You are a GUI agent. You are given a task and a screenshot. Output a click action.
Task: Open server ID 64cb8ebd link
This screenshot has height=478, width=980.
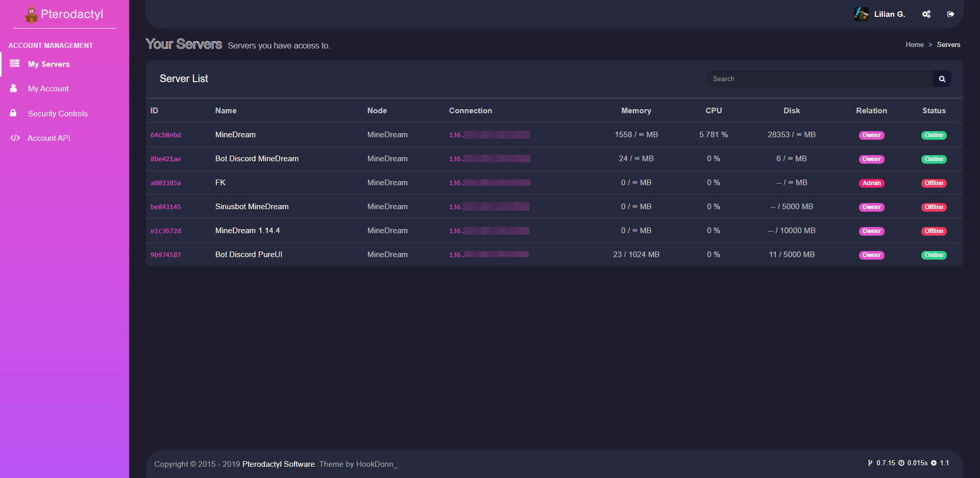coord(166,135)
